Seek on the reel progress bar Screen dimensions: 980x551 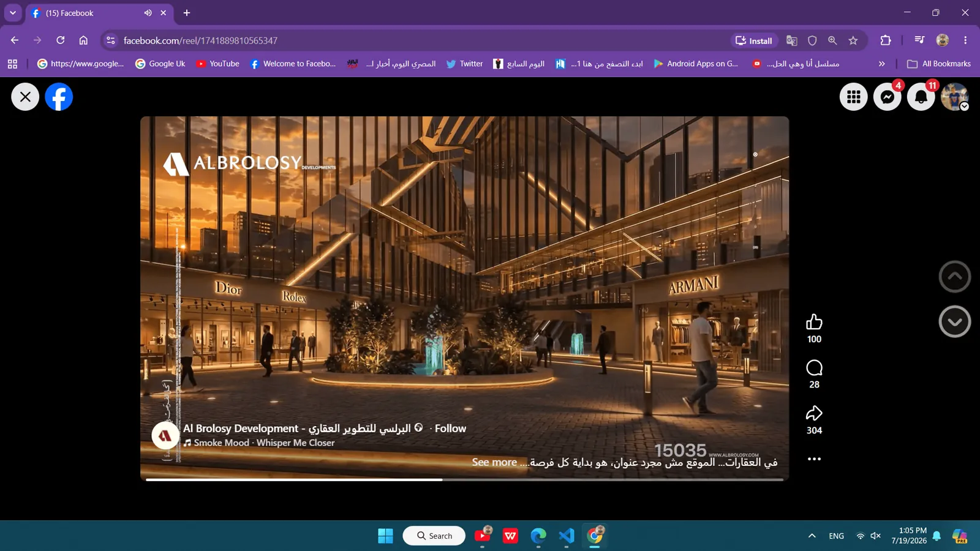point(465,479)
